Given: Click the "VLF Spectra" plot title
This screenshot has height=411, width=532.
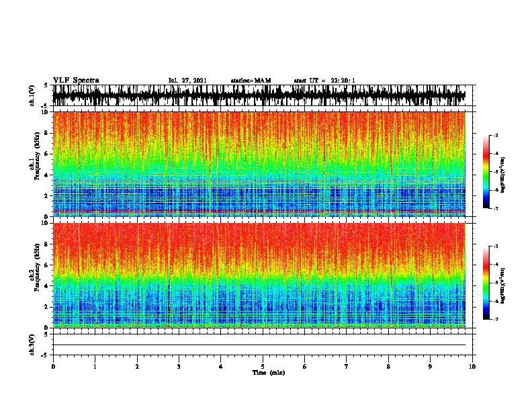Looking at the screenshot, I should tap(76, 81).
